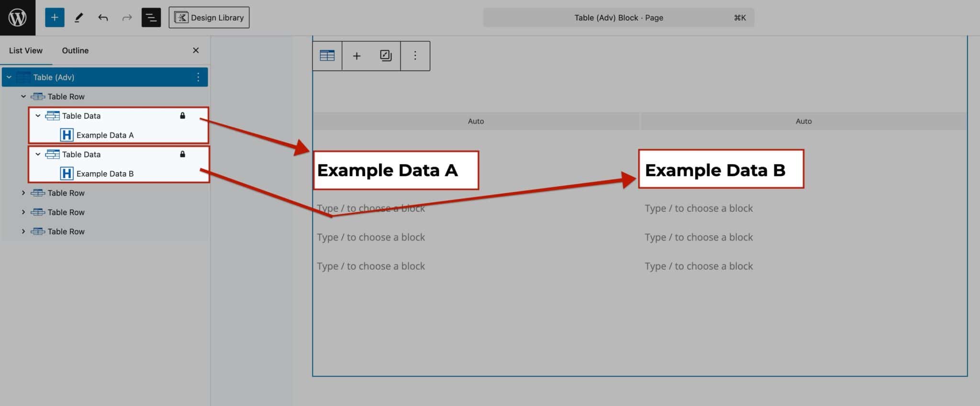The image size is (980, 406).
Task: Click lock icon on second Table Data
Action: (182, 154)
